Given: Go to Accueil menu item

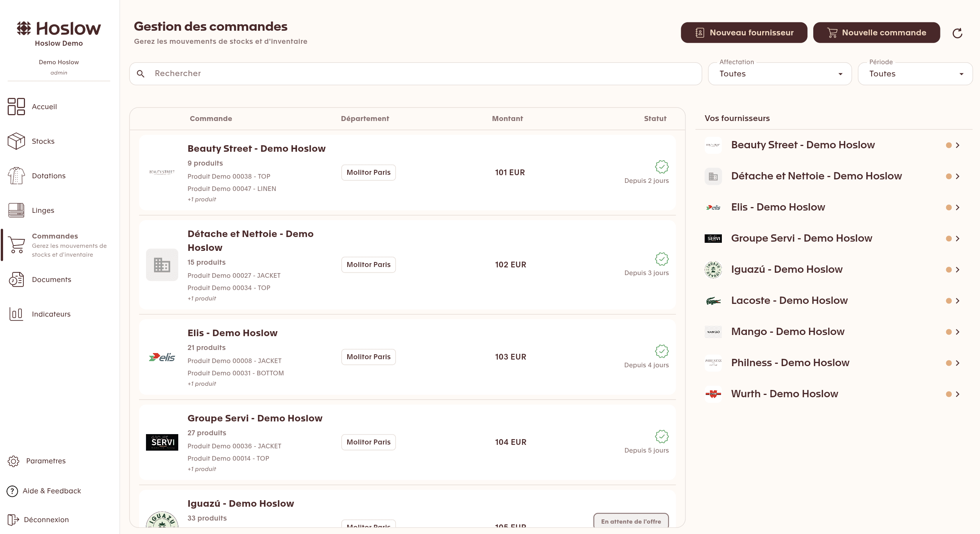Looking at the screenshot, I should pos(44,107).
